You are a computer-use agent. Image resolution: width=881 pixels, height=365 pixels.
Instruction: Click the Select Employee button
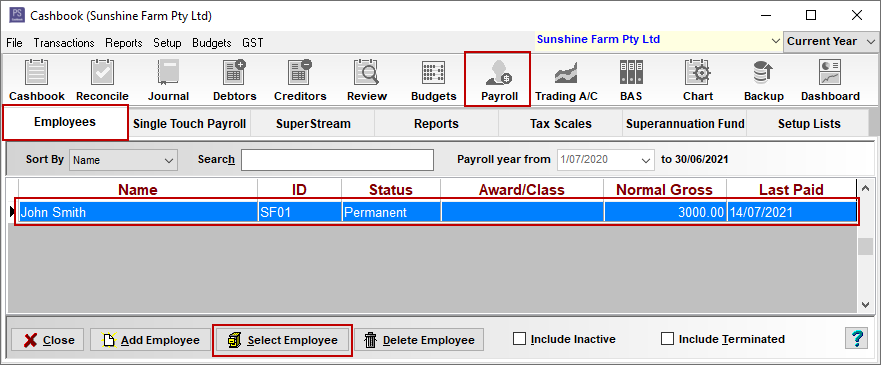pos(282,340)
